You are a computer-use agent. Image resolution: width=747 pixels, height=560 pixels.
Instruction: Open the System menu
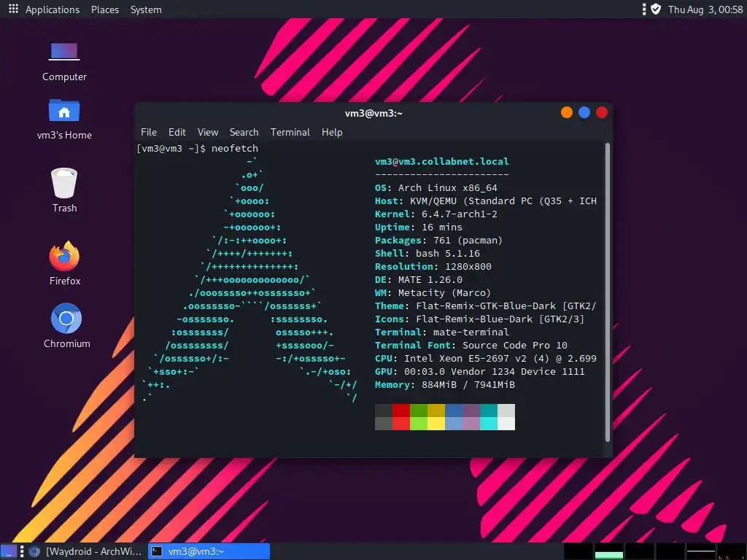click(x=146, y=9)
